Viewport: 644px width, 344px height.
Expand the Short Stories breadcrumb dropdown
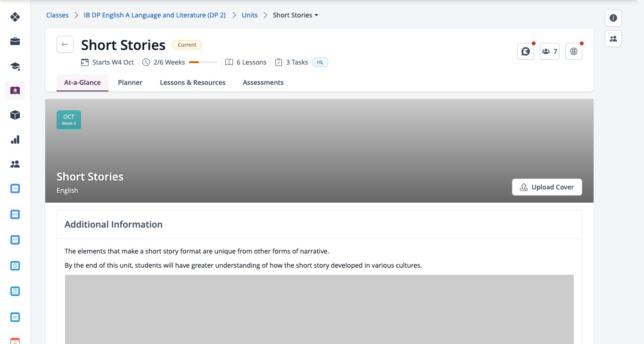tap(296, 15)
